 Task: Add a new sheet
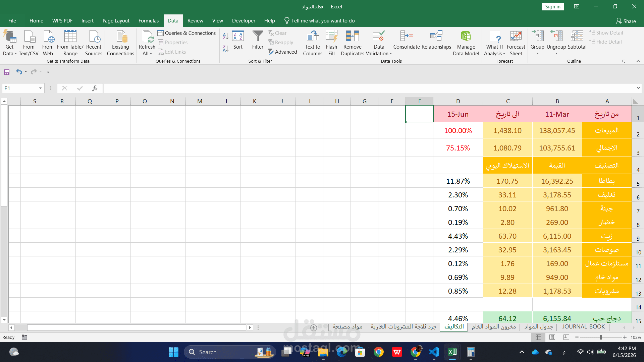pyautogui.click(x=314, y=327)
